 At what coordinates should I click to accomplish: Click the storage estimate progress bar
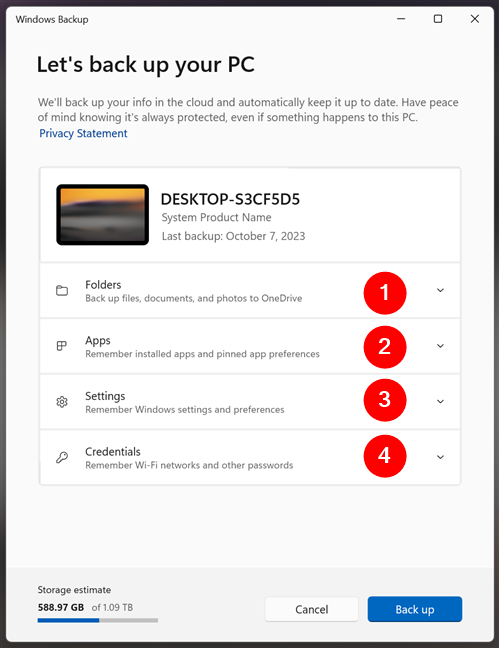[98, 620]
